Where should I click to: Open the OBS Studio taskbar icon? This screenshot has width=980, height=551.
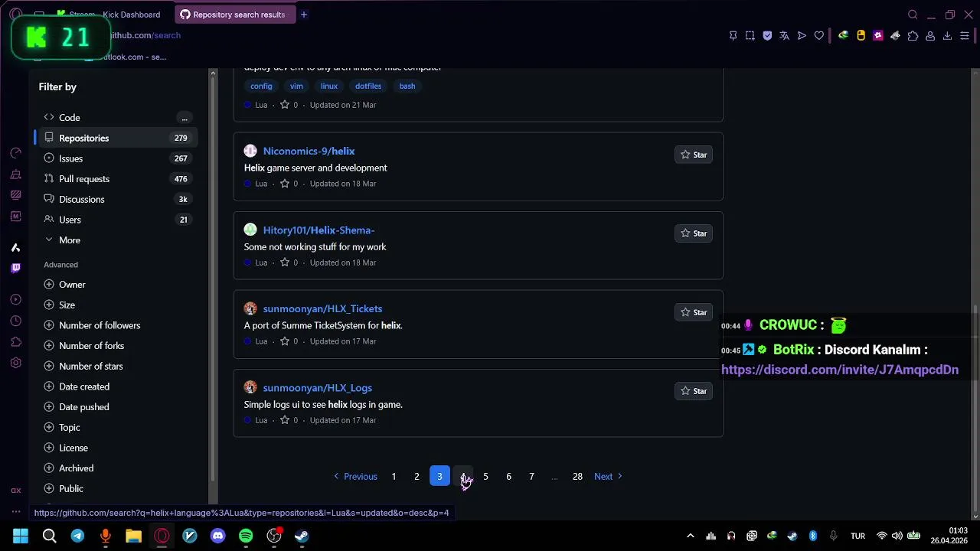274,536
